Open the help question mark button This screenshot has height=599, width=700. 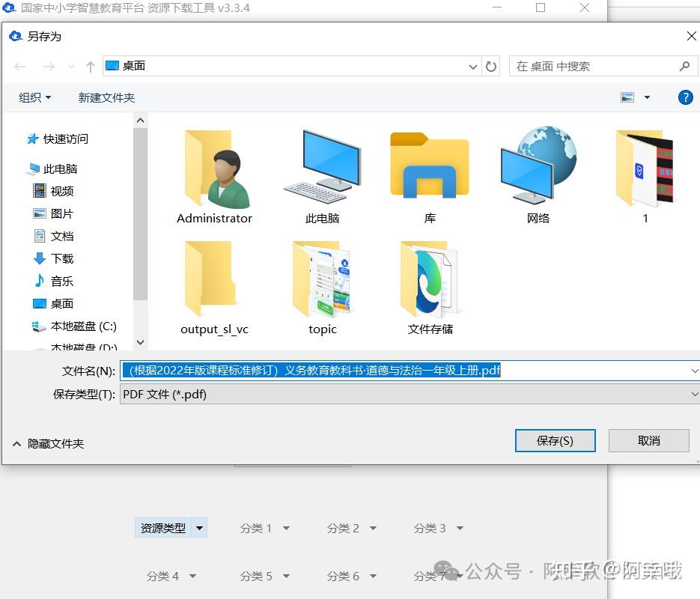pyautogui.click(x=685, y=97)
